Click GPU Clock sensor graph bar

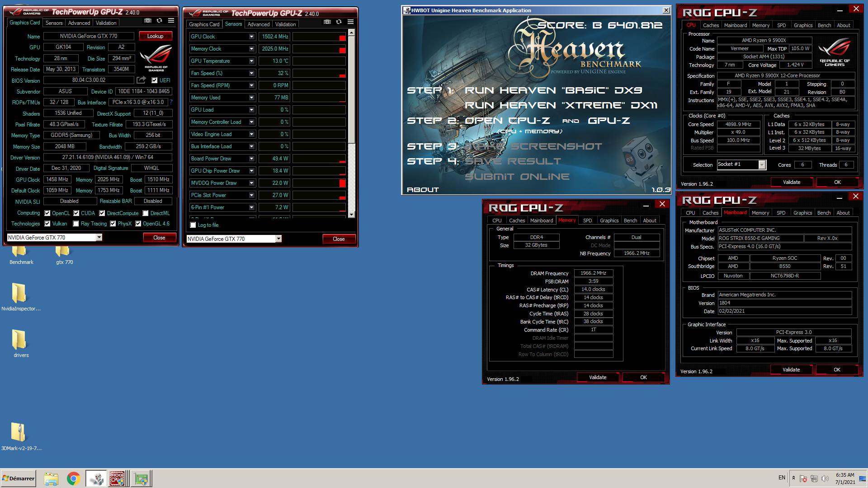319,37
